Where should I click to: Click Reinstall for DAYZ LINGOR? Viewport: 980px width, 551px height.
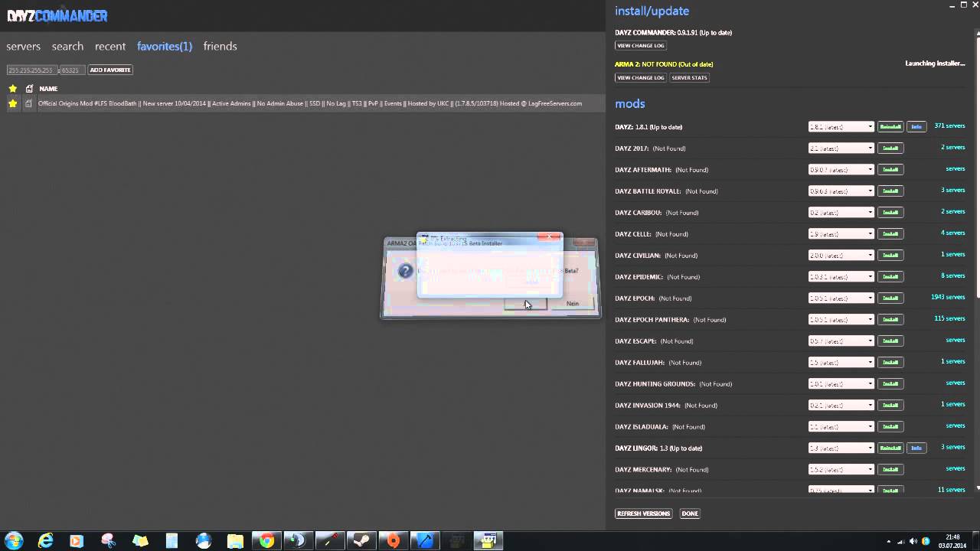890,448
